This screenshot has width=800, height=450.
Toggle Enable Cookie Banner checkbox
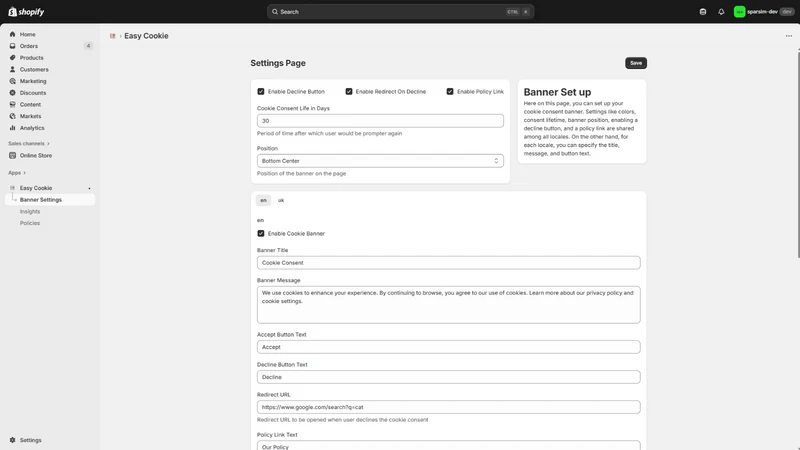click(261, 233)
